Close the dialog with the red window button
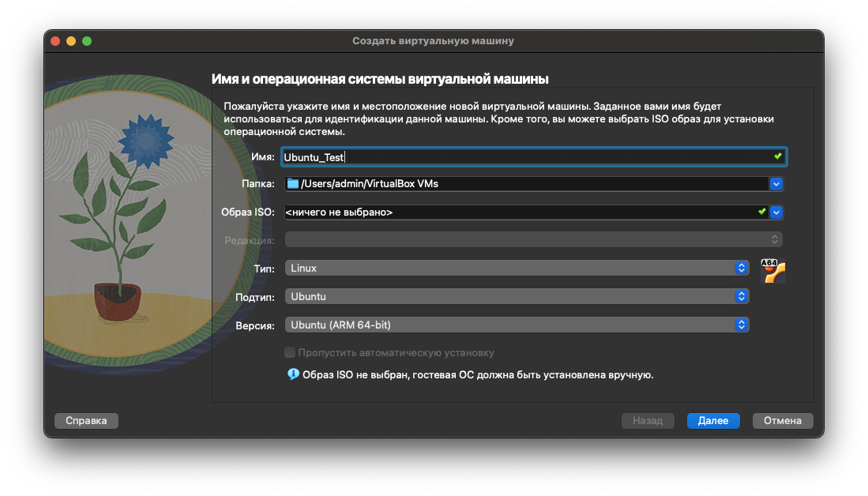 55,41
